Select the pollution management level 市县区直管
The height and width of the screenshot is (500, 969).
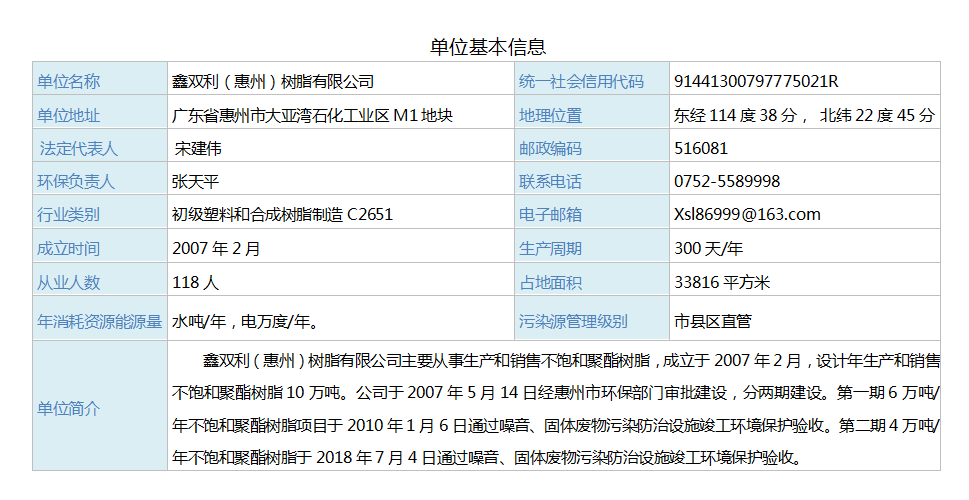(713, 322)
